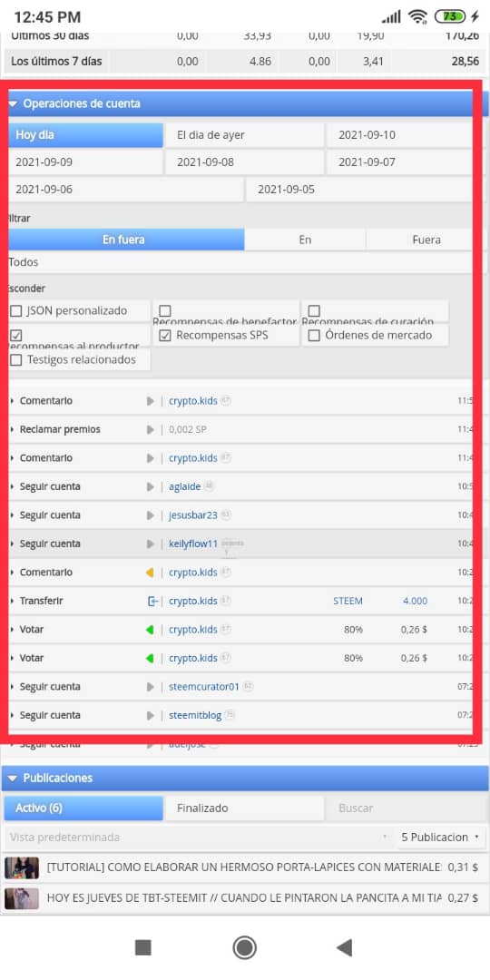The width and height of the screenshot is (490, 980).
Task: Click the blue transfer icon on the Transferir row
Action: click(152, 602)
